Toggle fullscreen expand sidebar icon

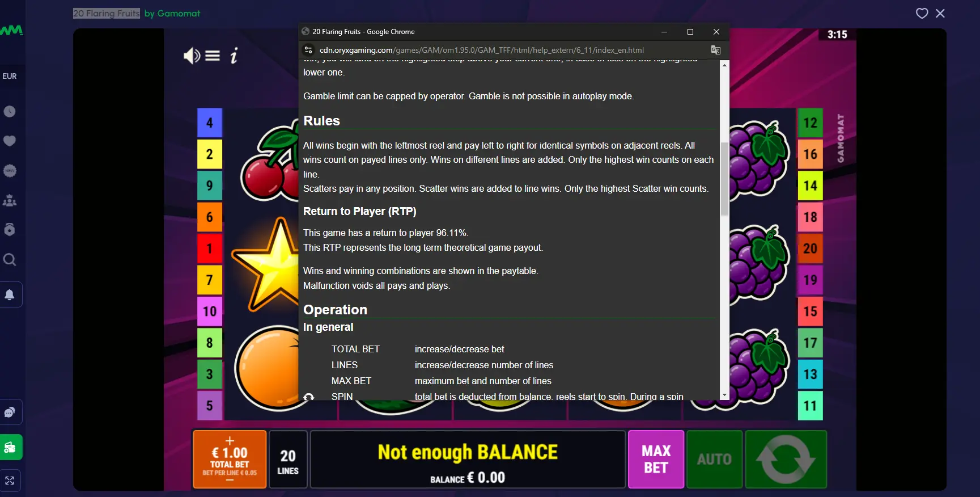pos(10,481)
